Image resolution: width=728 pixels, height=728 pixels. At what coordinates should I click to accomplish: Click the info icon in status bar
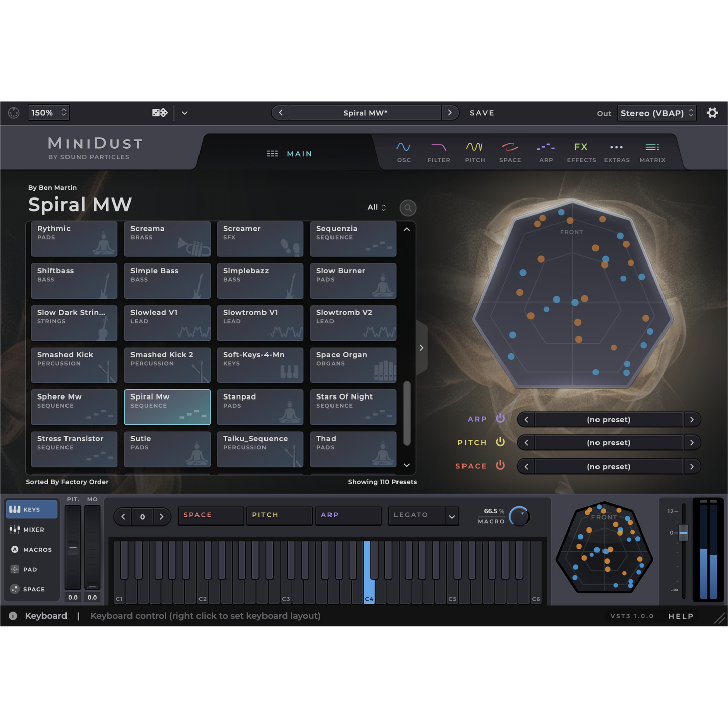tap(13, 616)
